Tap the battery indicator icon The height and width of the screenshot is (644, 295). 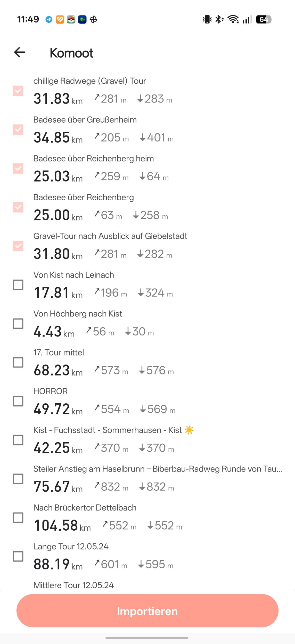[264, 19]
